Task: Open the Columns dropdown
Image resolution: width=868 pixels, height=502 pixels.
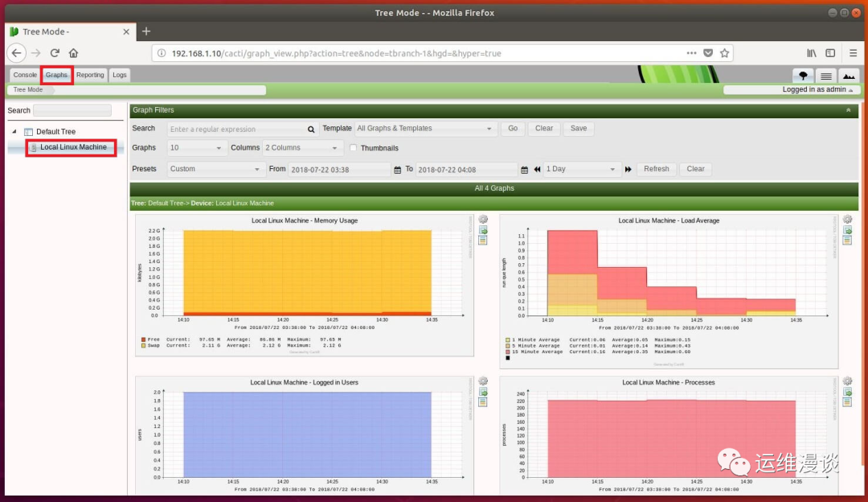Action: tap(301, 148)
